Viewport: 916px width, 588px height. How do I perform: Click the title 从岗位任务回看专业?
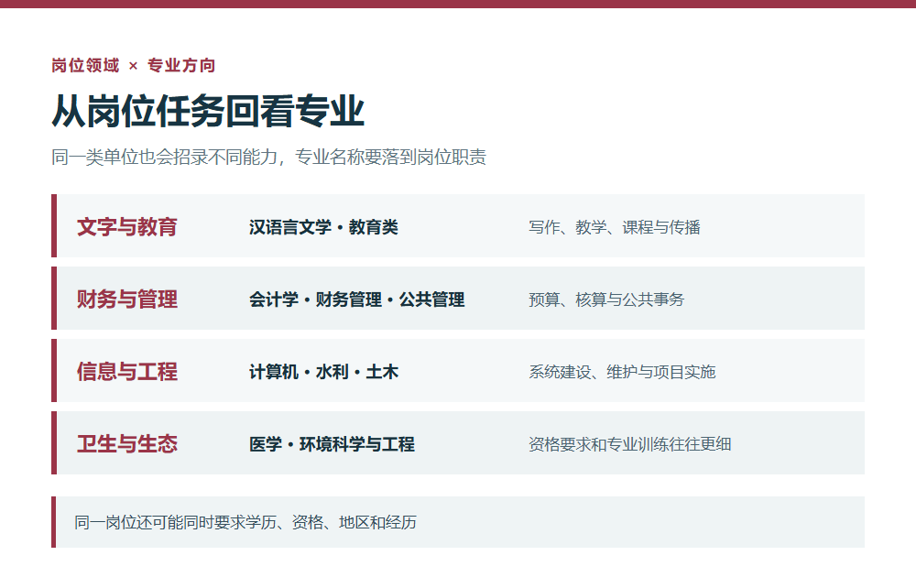click(x=208, y=111)
